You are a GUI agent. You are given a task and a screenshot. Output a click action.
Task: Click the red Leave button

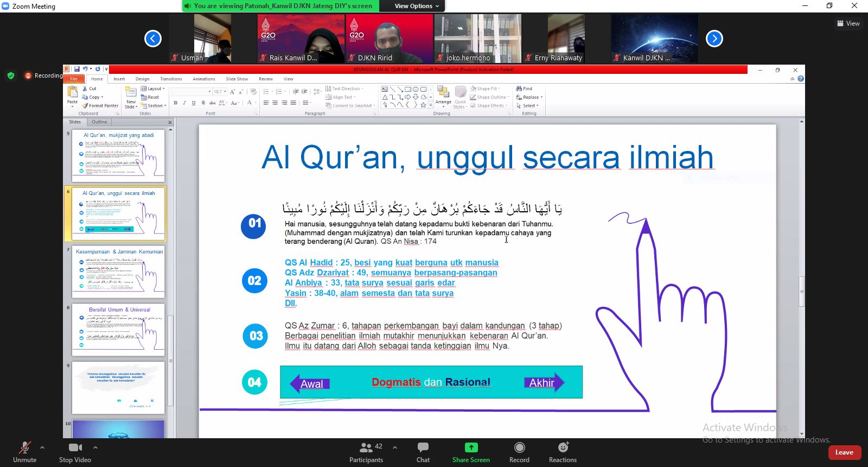[x=844, y=452]
